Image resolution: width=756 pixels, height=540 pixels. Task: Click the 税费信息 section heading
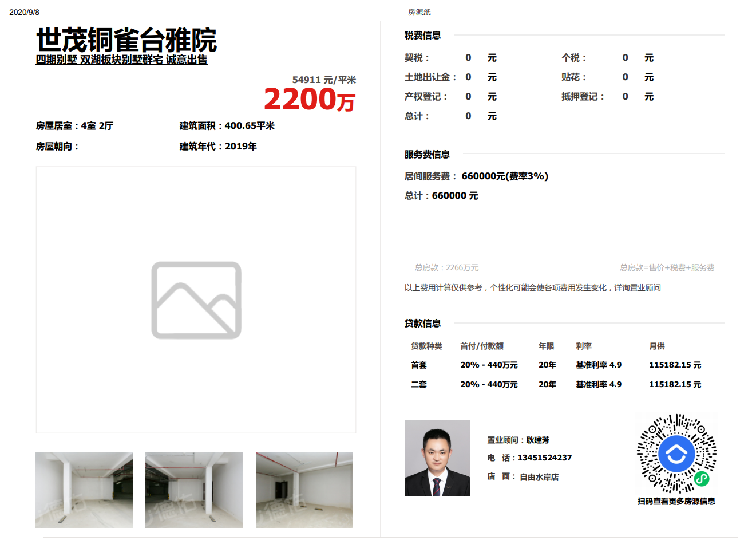coord(422,36)
